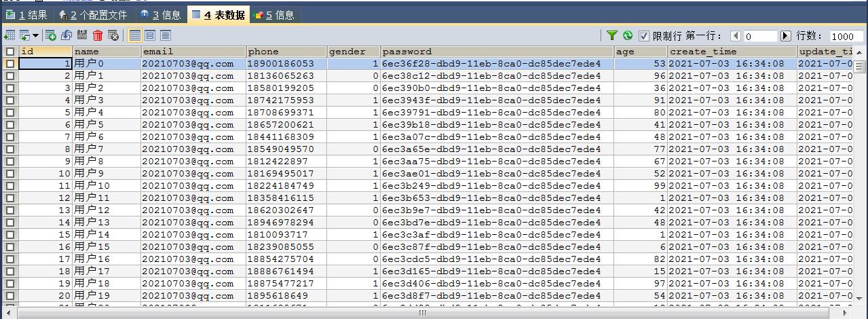Open the export options dropdown arrow
Screen dimensions: 868x319
tap(35, 35)
